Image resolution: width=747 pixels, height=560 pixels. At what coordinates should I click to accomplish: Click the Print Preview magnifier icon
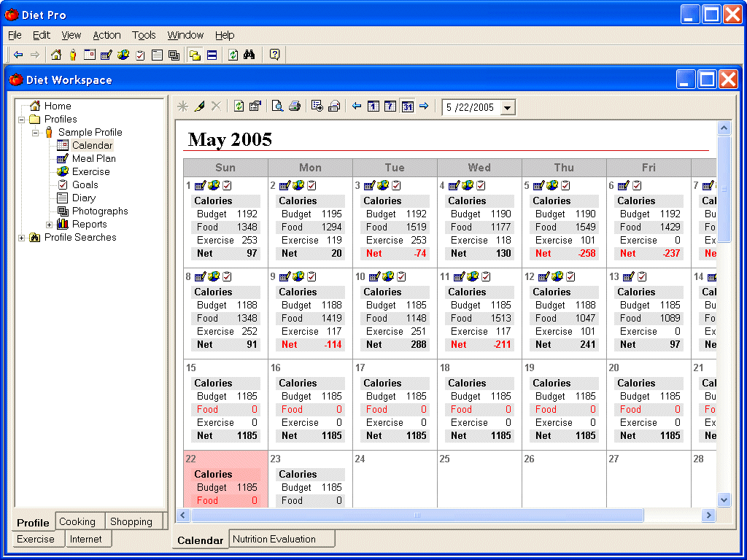point(277,106)
